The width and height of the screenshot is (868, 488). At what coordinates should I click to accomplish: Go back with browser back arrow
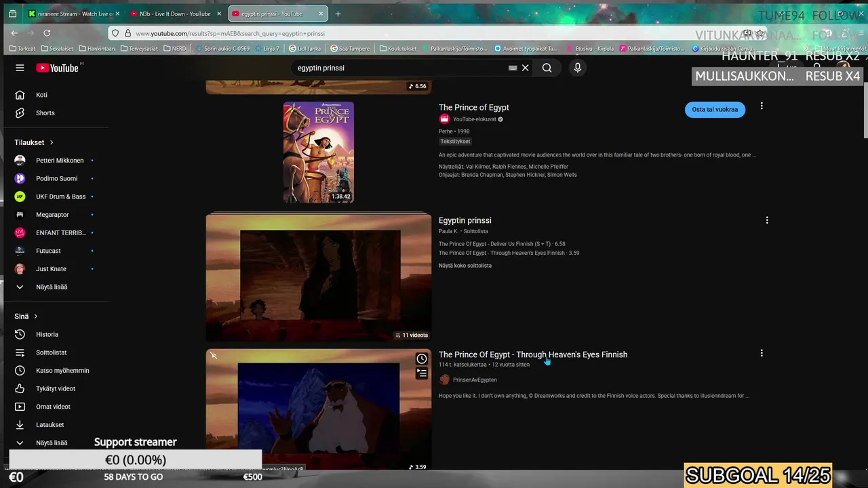14,33
